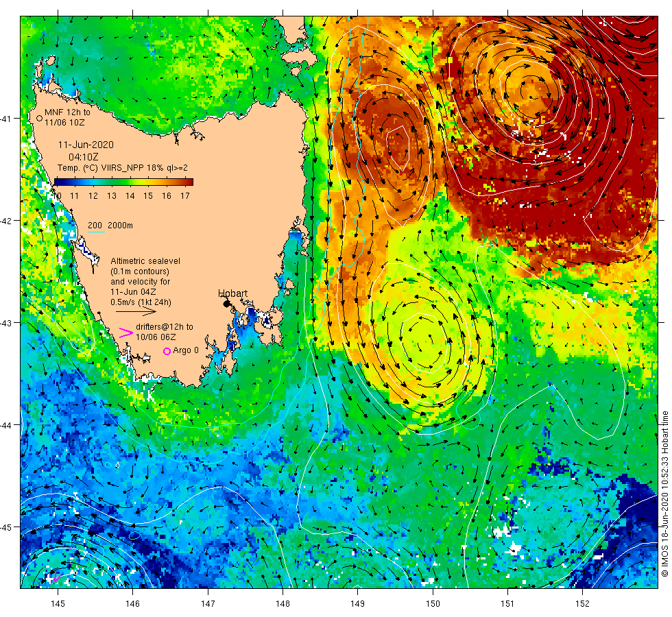Screen dimensions: 672x617
Task: Click the '11-Jun-2020' date label
Action: pos(86,145)
